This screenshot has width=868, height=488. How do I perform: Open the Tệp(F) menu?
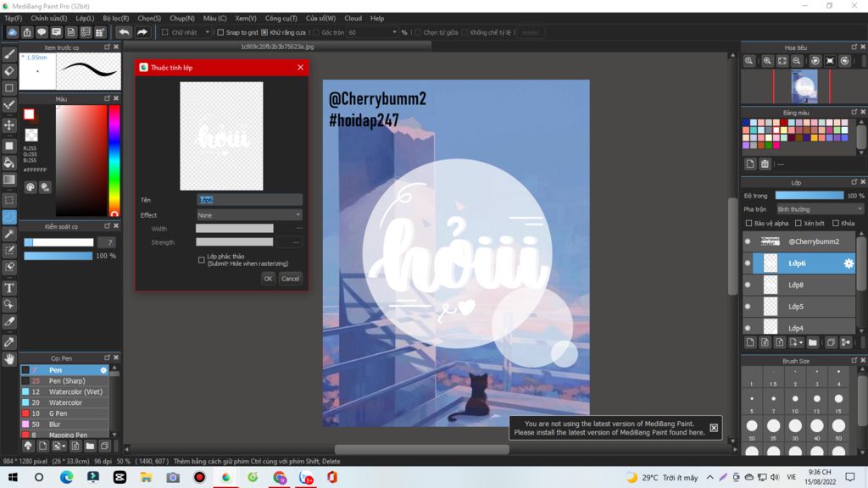tap(13, 19)
